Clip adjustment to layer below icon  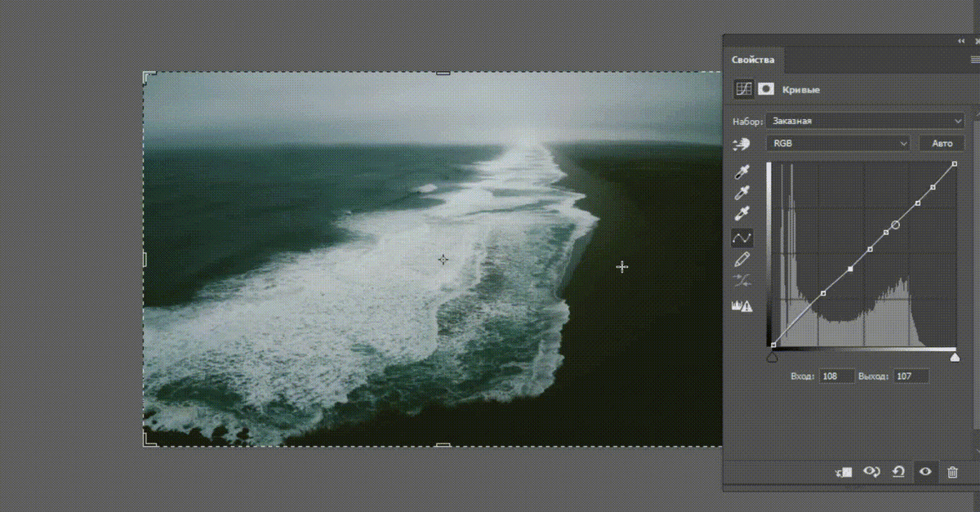point(844,472)
